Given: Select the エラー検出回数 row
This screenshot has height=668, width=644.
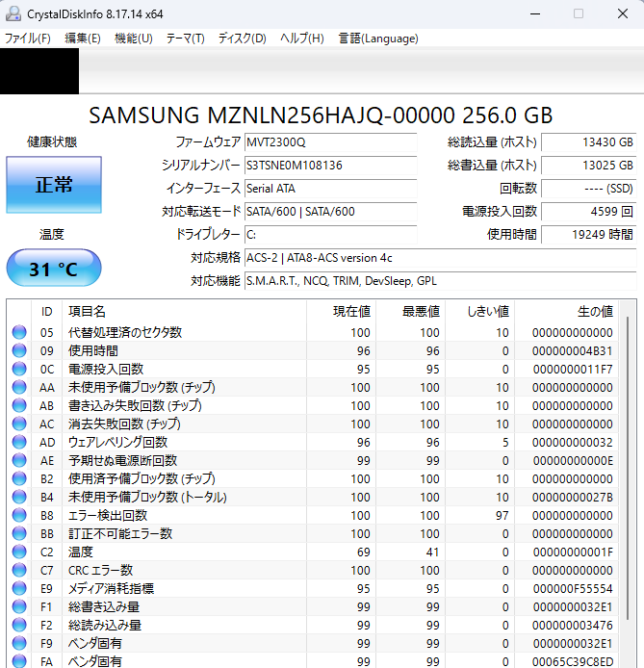Looking at the screenshot, I should [313, 516].
